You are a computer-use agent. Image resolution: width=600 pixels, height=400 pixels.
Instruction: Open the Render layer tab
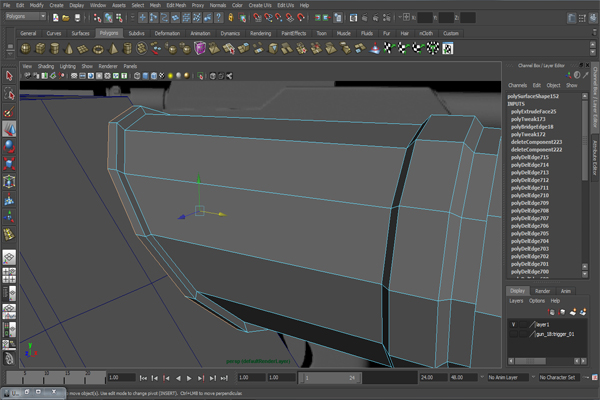click(542, 291)
